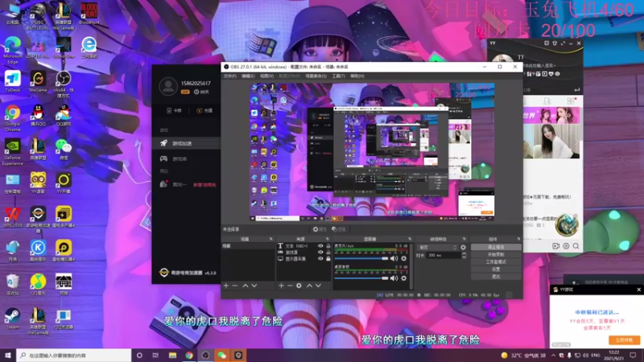Pop out the sources dock with its header icon
The height and width of the screenshot is (362, 644).
click(x=328, y=238)
